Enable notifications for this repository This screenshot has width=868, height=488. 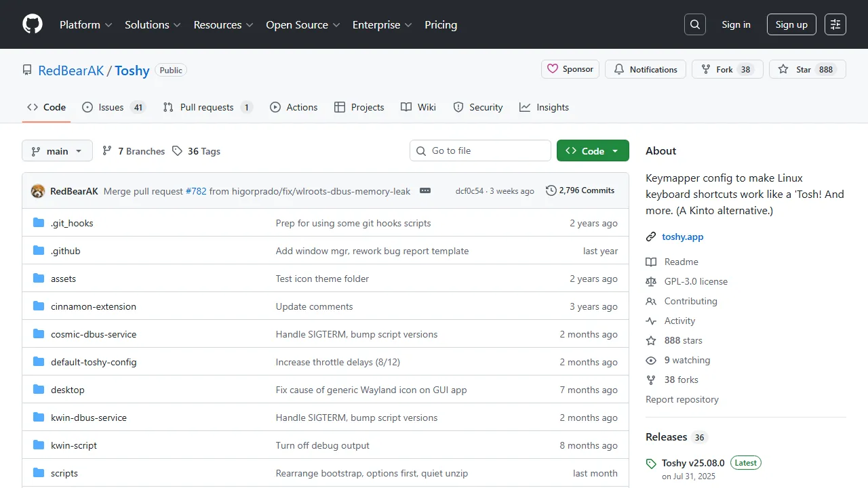[645, 68]
